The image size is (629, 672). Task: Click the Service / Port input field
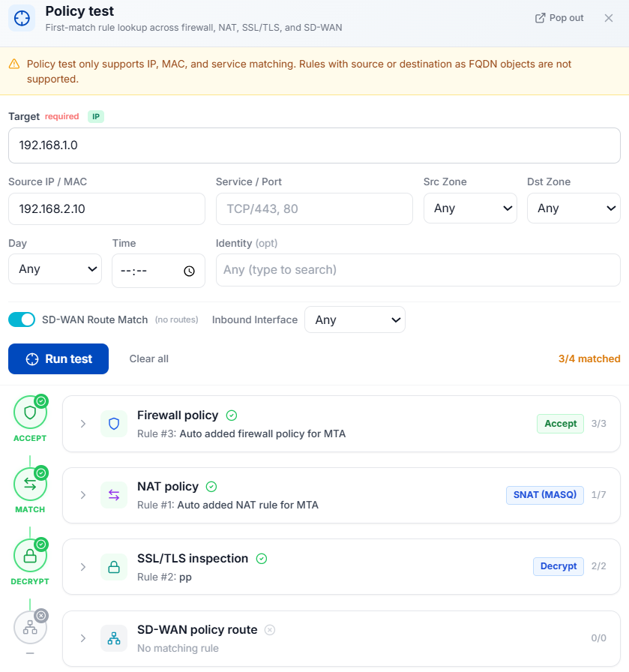(314, 208)
